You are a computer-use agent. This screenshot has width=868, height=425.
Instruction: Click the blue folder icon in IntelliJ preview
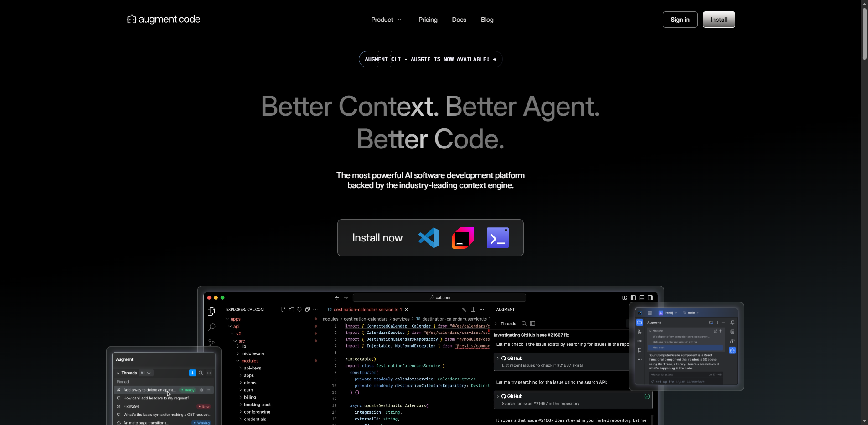coord(640,323)
